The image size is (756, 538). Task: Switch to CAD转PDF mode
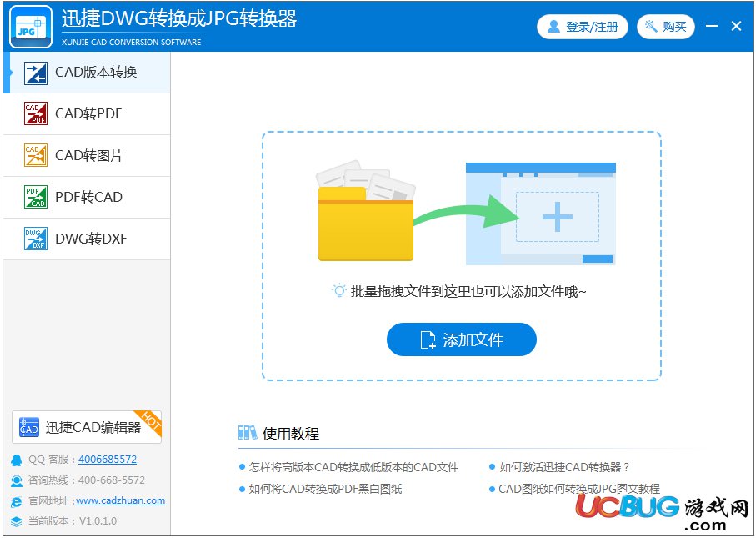87,114
